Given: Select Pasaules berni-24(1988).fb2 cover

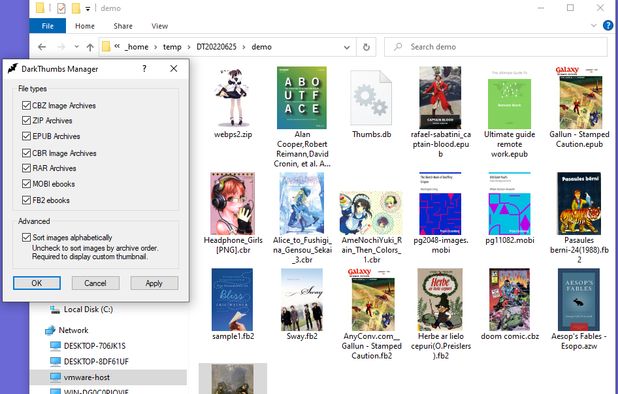Looking at the screenshot, I should coord(579,203).
